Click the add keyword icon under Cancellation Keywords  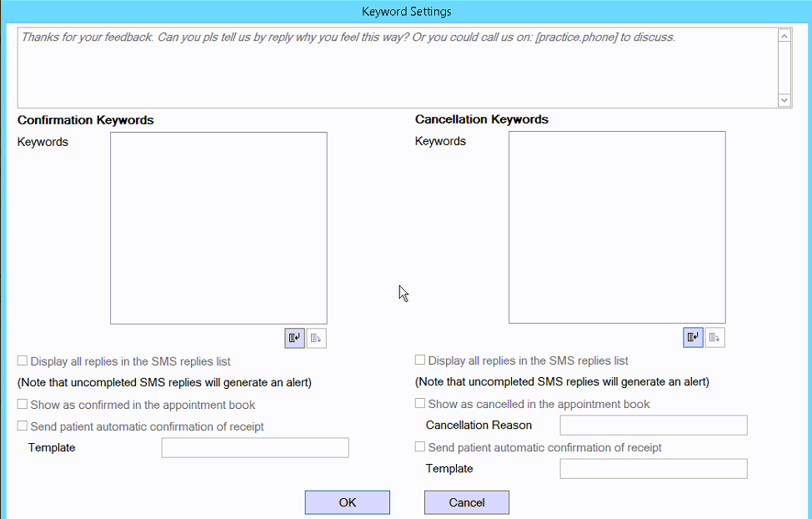693,338
